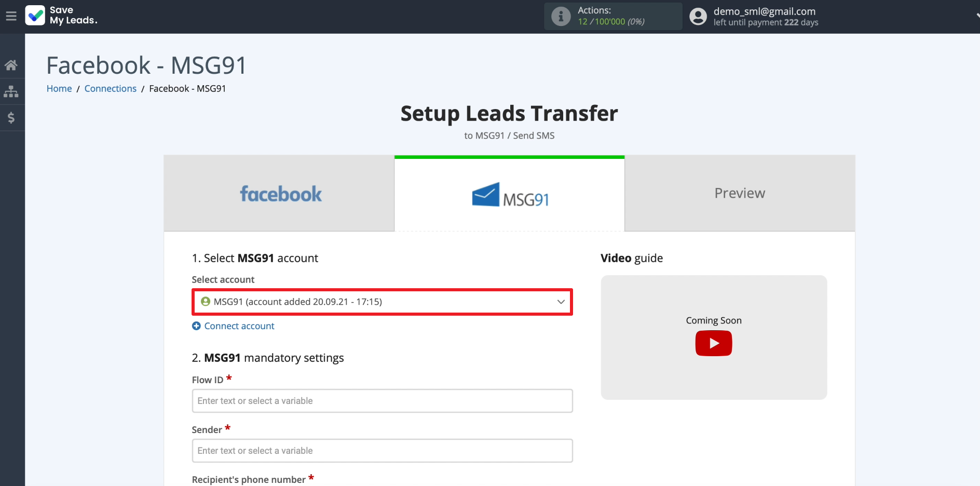Switch to the Preview tab
The width and height of the screenshot is (980, 486).
[x=740, y=193]
